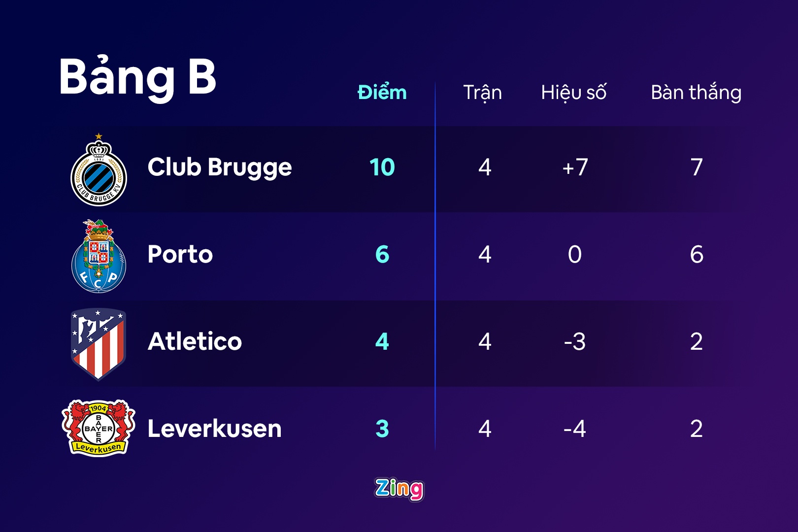Select the Điểm column header
Viewport: 798px width, 532px height.
pos(382,93)
